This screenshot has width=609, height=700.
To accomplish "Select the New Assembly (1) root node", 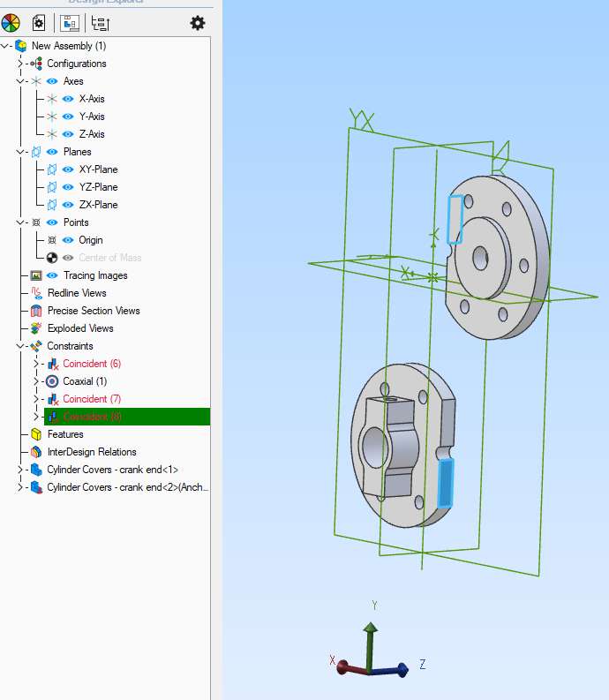I will pos(69,46).
